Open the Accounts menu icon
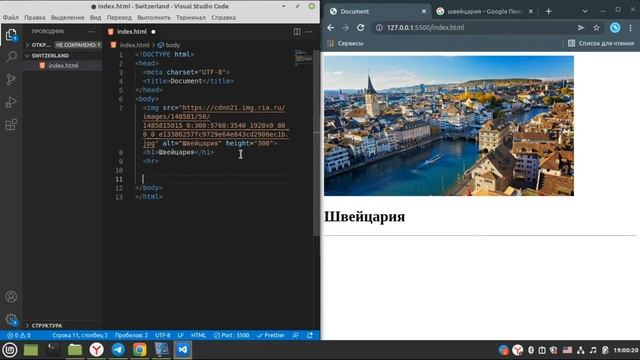The width and height of the screenshot is (640, 360). pyautogui.click(x=11, y=296)
